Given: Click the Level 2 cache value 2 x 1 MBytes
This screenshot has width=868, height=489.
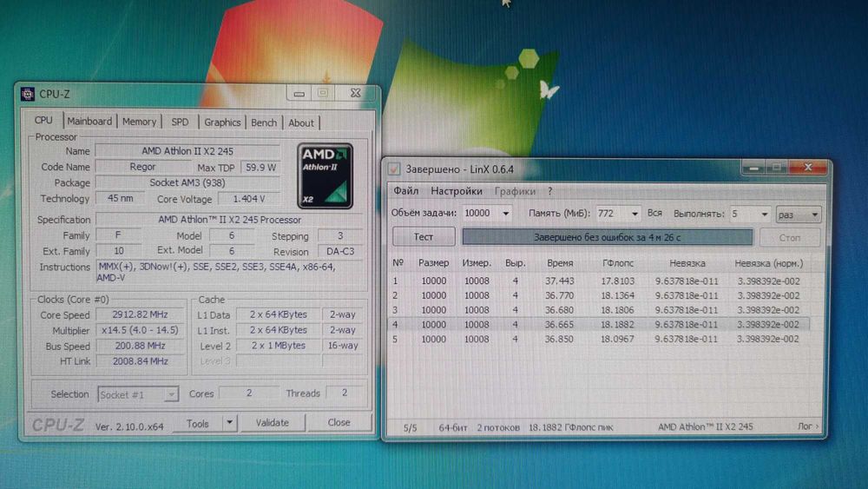Looking at the screenshot, I should [279, 345].
